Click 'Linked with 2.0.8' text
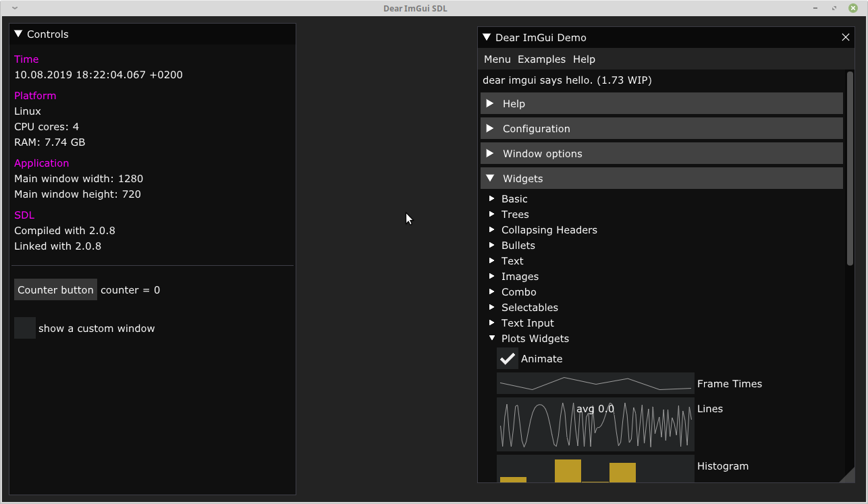 tap(58, 246)
